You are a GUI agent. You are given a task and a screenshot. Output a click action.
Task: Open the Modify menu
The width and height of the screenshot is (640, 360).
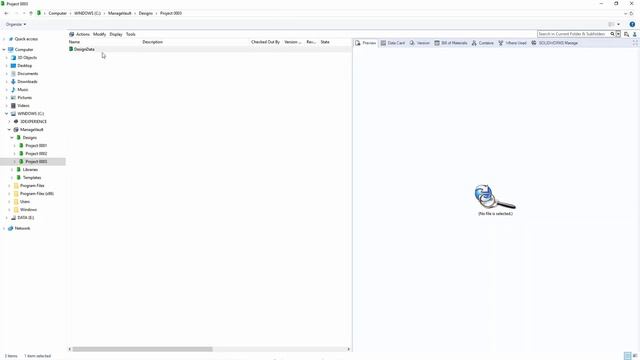point(99,34)
